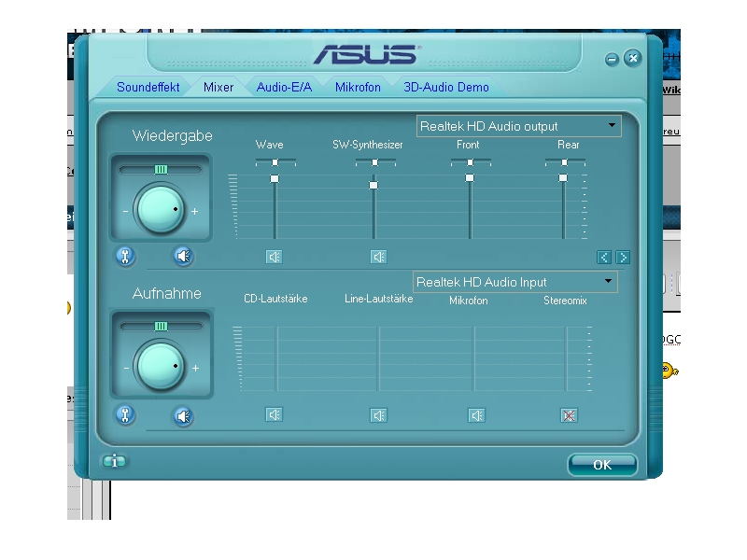The image size is (747, 560).
Task: Switch to the Mikrofon tab
Action: (358, 87)
